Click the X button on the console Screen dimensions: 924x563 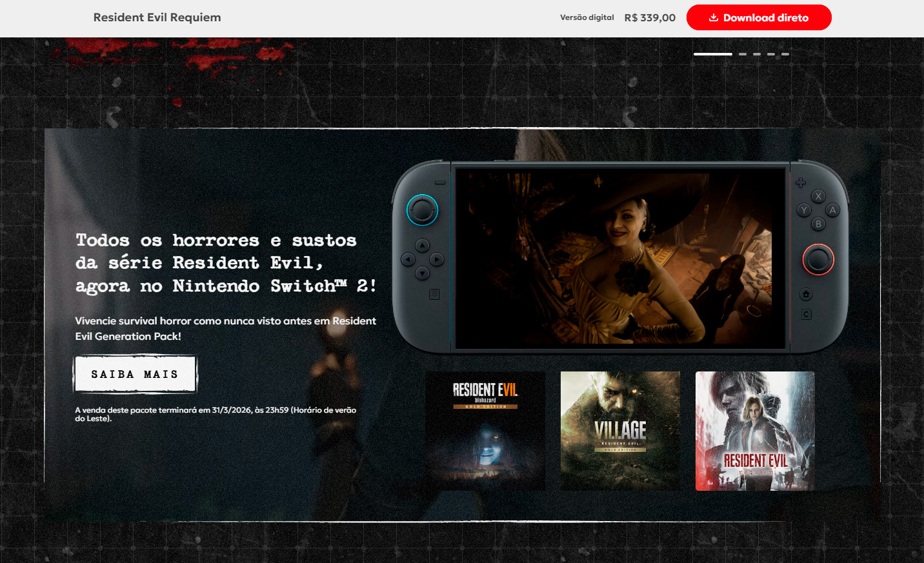pyautogui.click(x=818, y=196)
